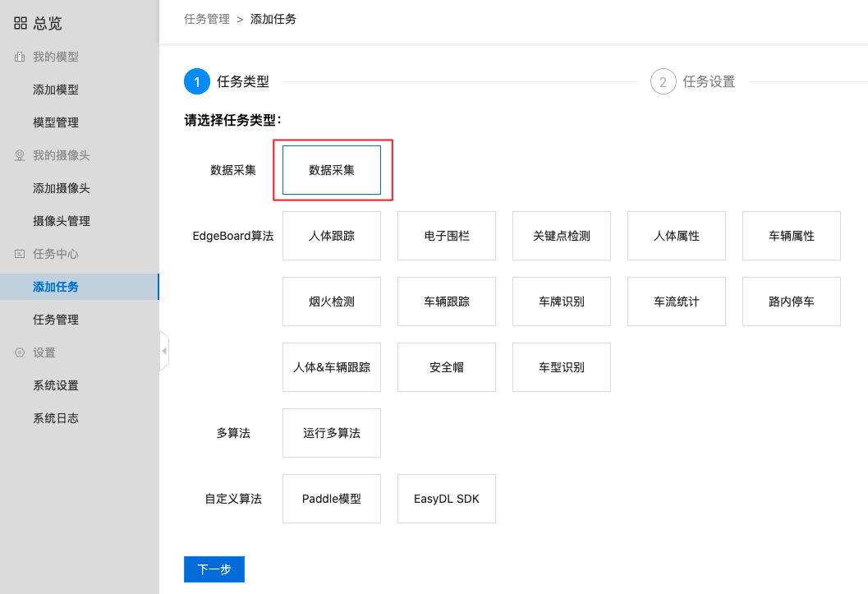Open 系统日志 in the sidebar

(x=55, y=418)
